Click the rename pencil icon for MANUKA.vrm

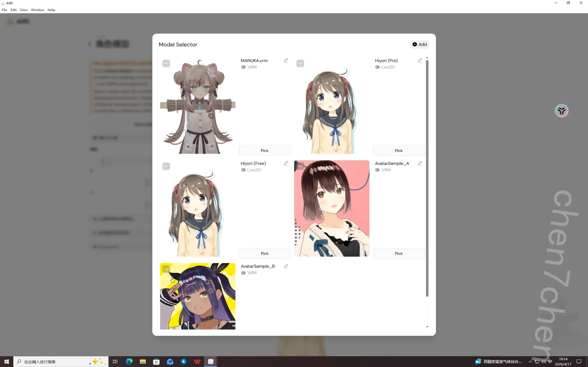tap(286, 60)
